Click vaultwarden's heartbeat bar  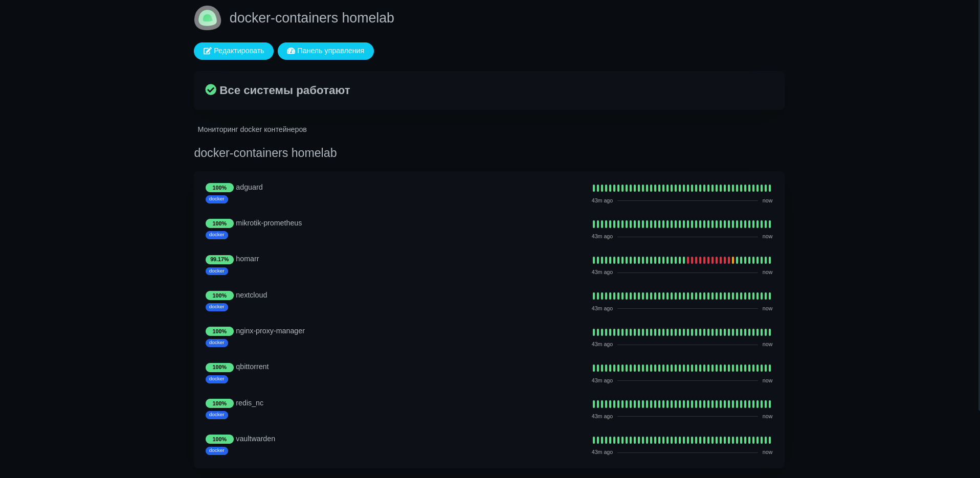(x=682, y=440)
